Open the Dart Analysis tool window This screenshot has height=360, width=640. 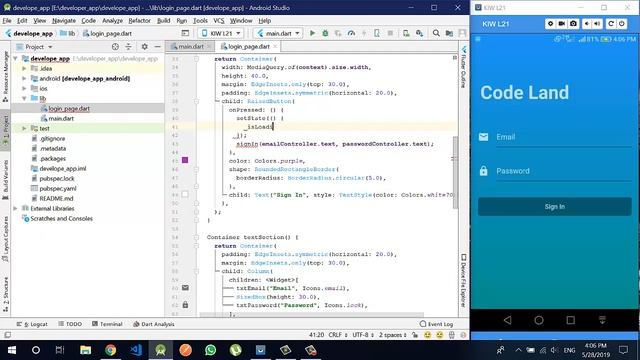point(154,324)
